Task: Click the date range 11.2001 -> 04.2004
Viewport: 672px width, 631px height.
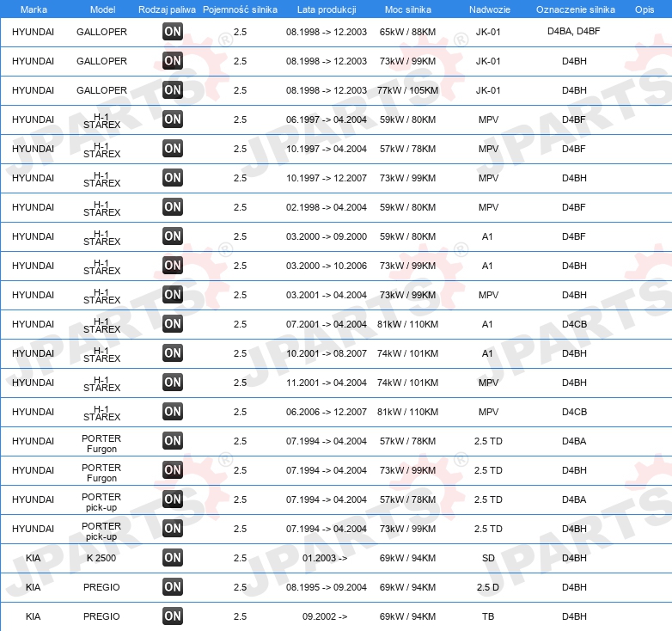Action: tap(327, 383)
